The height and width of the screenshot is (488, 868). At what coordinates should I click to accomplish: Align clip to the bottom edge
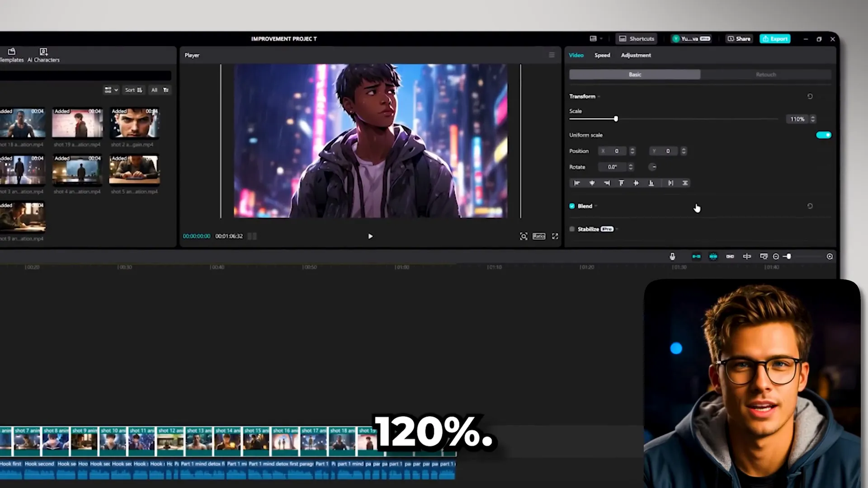click(651, 183)
